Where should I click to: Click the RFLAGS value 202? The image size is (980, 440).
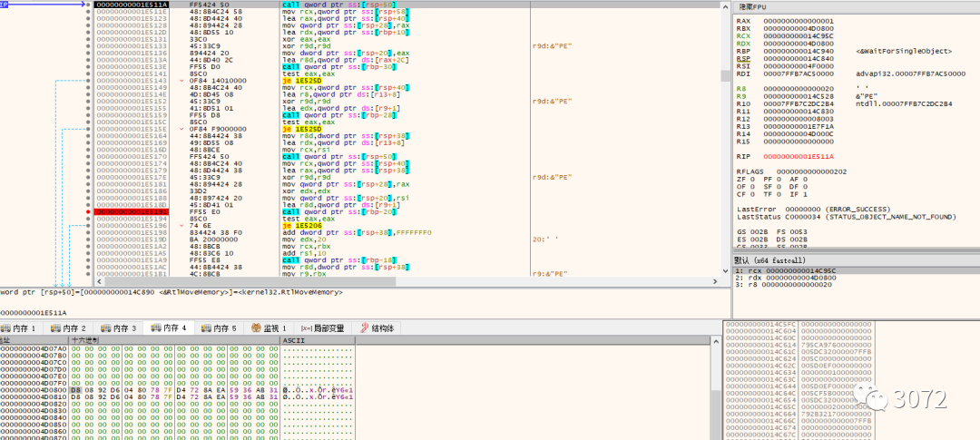click(x=810, y=171)
